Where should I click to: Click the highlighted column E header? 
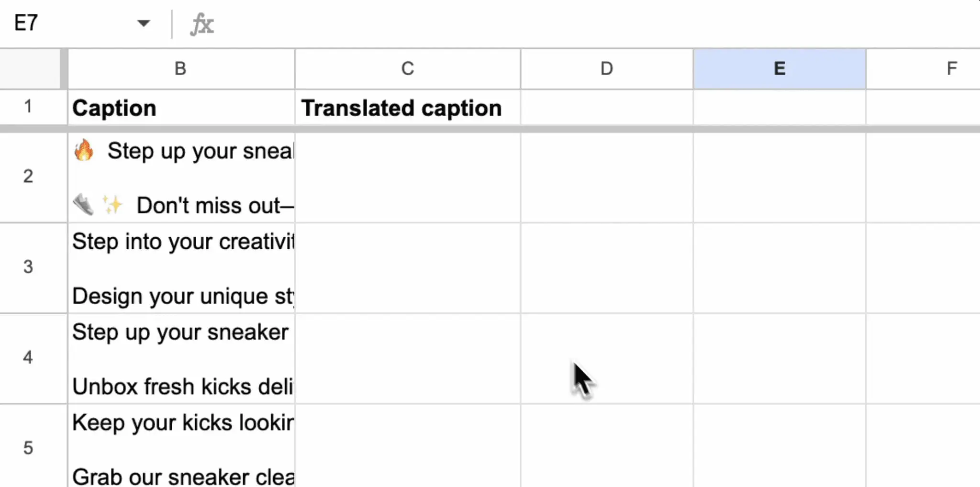[x=779, y=69]
